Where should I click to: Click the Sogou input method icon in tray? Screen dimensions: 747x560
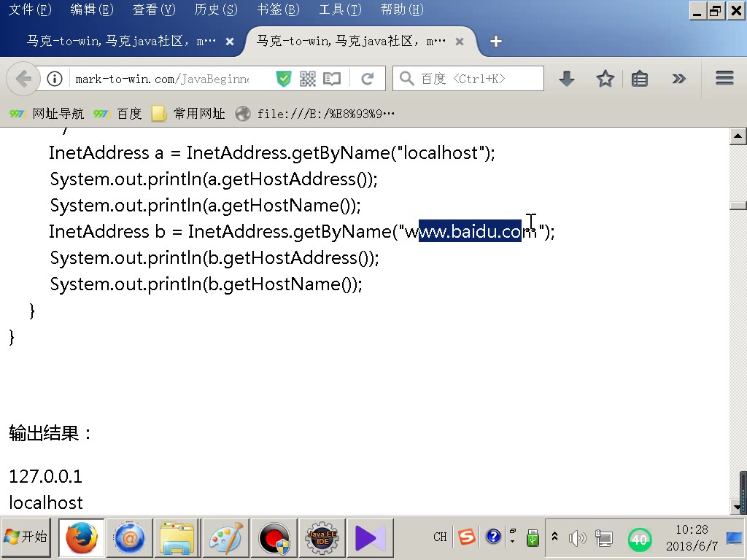pyautogui.click(x=466, y=537)
